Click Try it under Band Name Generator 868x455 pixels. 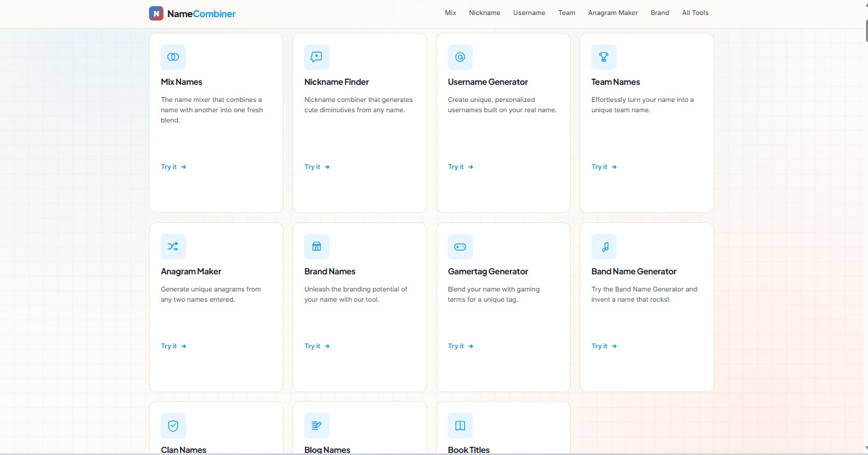point(604,346)
